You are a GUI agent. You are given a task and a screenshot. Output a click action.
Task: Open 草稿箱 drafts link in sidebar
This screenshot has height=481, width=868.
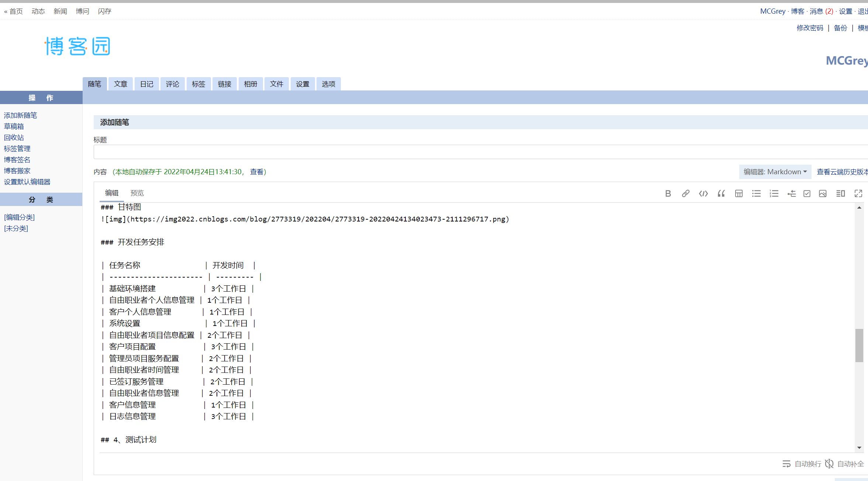(14, 126)
